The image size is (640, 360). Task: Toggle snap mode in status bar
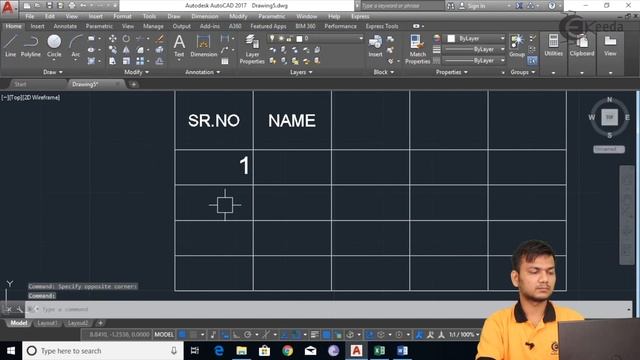point(194,335)
